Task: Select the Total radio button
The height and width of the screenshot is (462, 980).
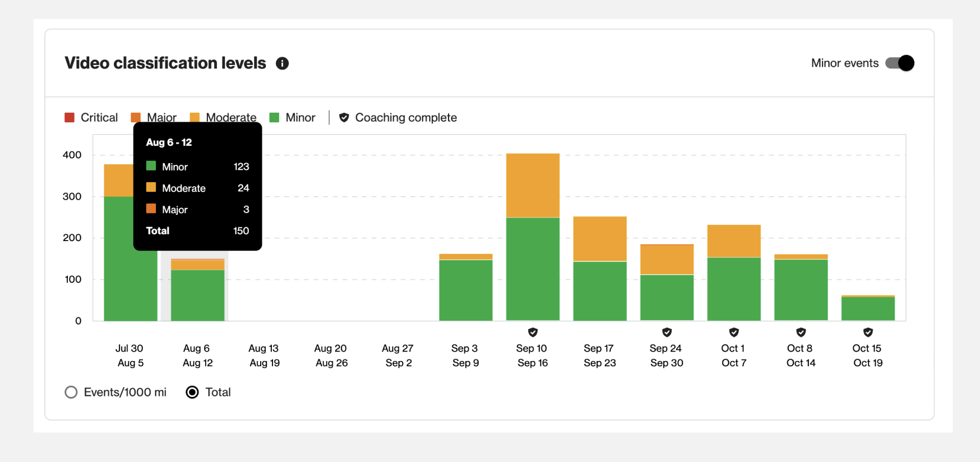Action: tap(192, 392)
